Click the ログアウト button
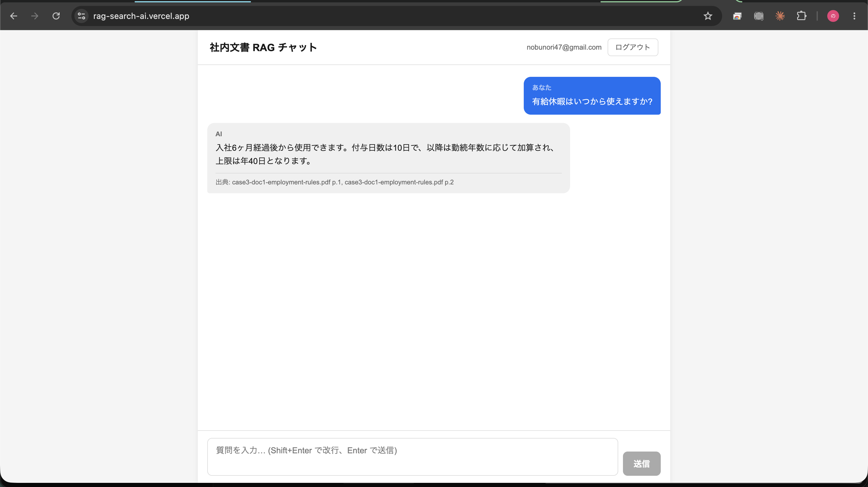The height and width of the screenshot is (487, 868). click(632, 47)
